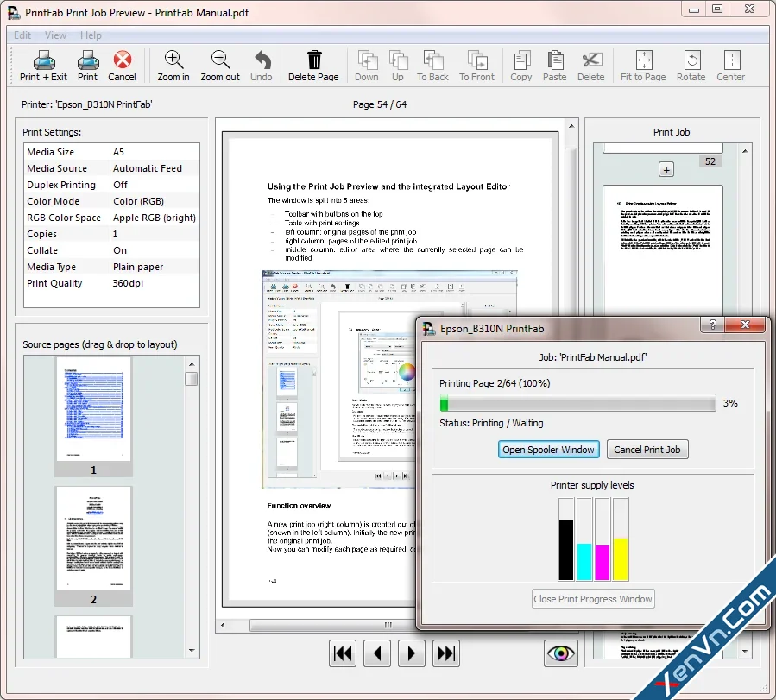
Task: Open the View menu
Action: click(55, 35)
